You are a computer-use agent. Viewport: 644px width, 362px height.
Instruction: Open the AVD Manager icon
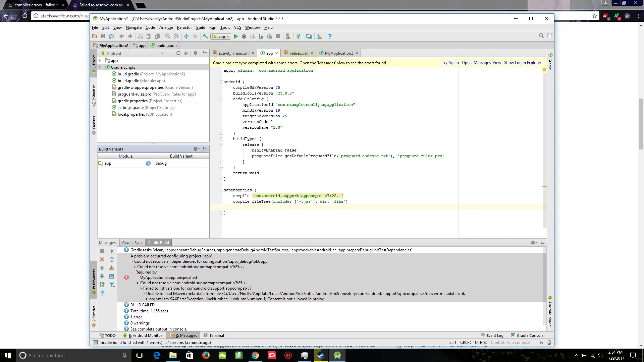coord(288,37)
